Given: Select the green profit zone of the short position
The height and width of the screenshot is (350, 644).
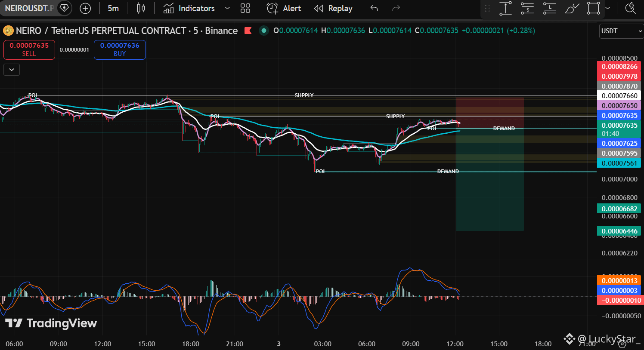Looking at the screenshot, I should [x=490, y=180].
